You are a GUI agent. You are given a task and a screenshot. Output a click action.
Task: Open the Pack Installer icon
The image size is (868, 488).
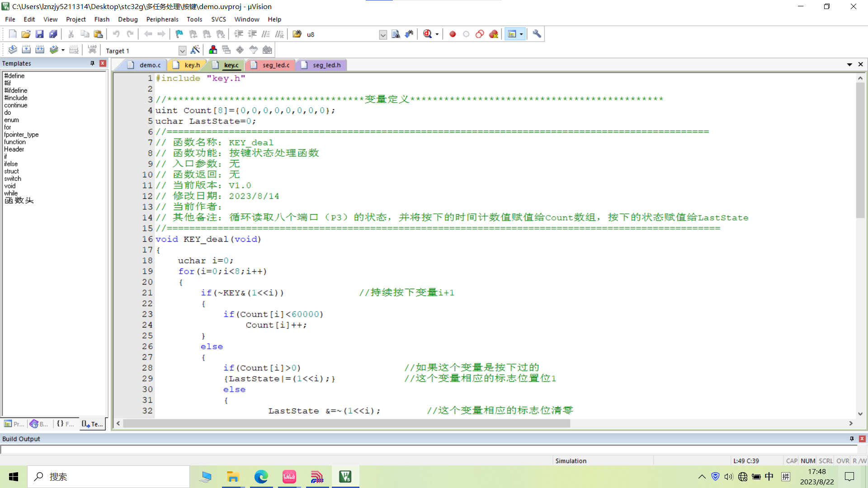click(x=267, y=50)
